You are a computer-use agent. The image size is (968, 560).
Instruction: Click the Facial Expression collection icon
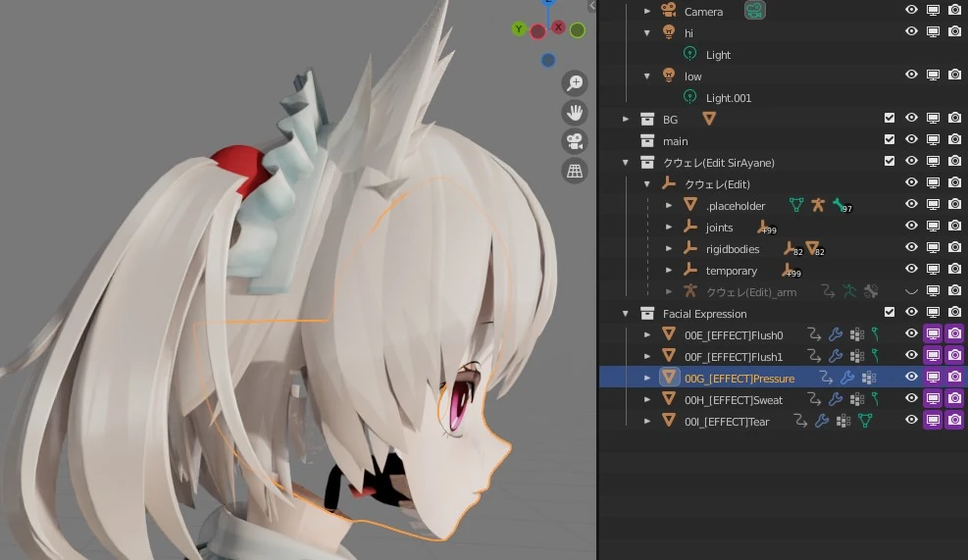pyautogui.click(x=647, y=313)
